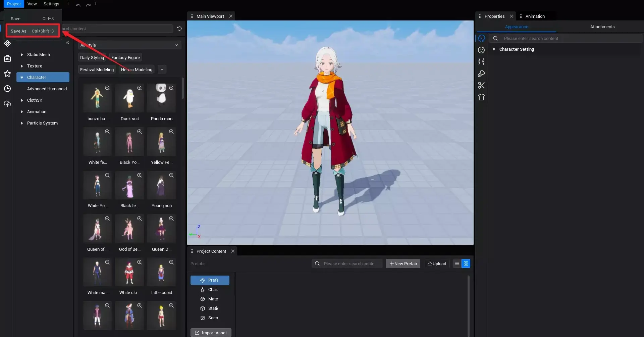644x337 pixels.
Task: Click the Upload button
Action: pyautogui.click(x=437, y=263)
